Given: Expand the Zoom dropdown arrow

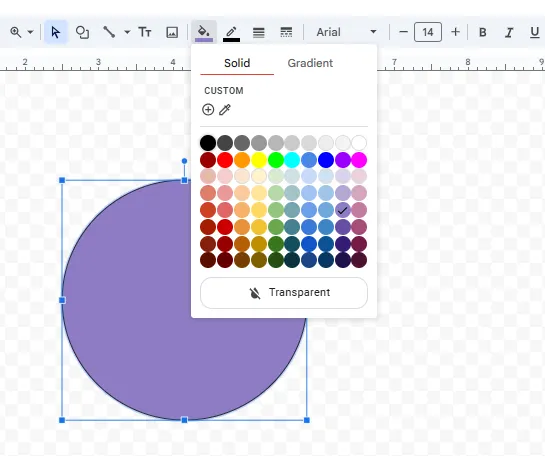Looking at the screenshot, I should pos(31,32).
